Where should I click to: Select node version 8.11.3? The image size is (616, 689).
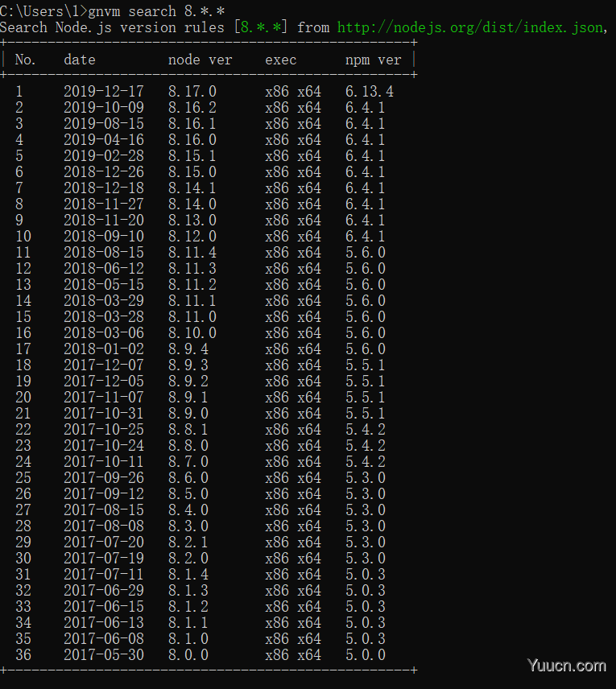192,269
